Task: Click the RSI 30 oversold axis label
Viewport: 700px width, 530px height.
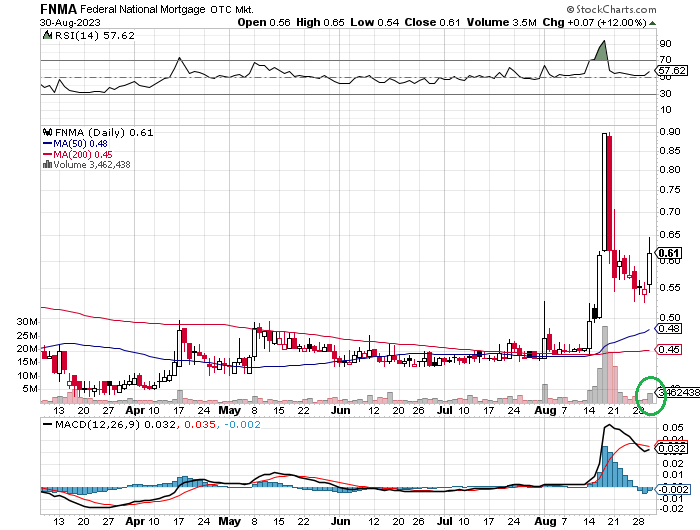Action: [x=665, y=93]
